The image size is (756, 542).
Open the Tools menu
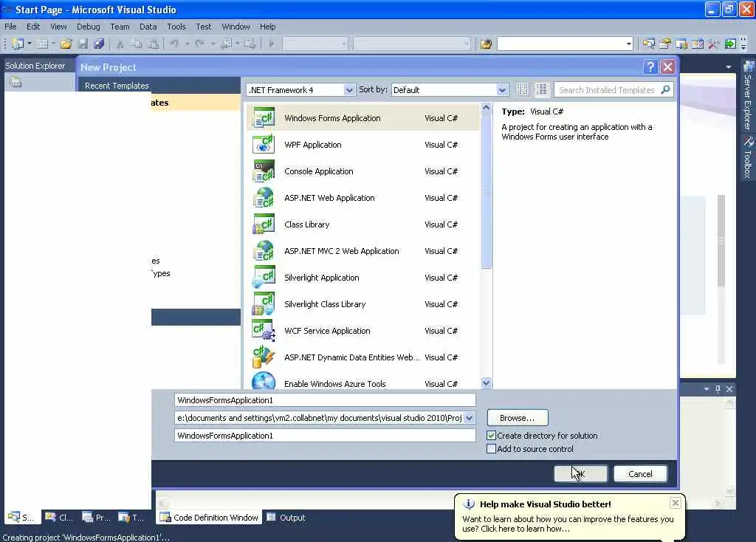[x=176, y=27]
